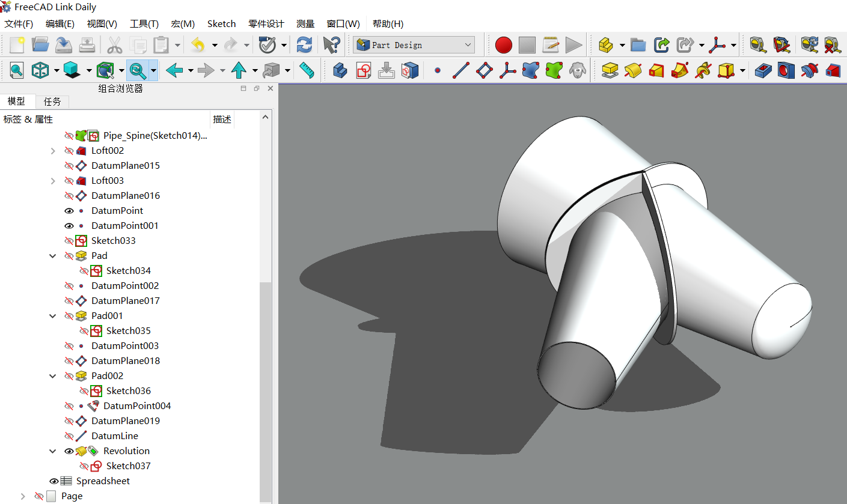This screenshot has width=847, height=504.
Task: Open the Part Design workbench dropdown
Action: [468, 45]
